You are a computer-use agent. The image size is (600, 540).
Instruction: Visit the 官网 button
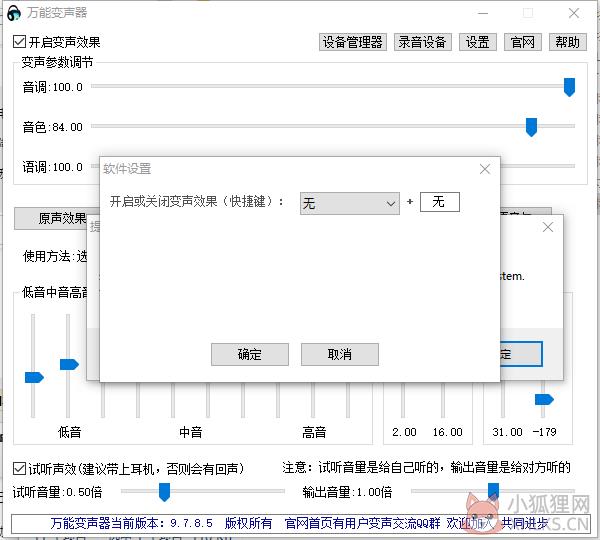pos(523,42)
